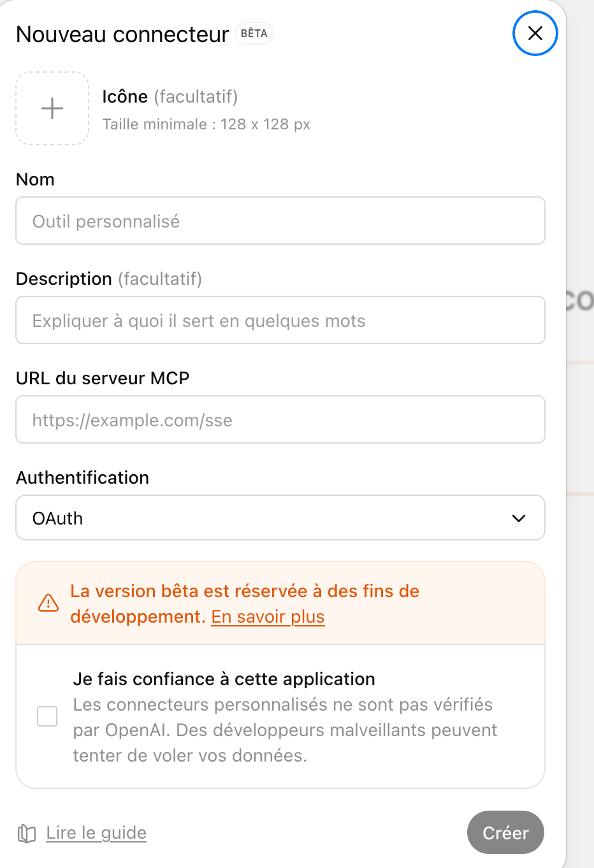The height and width of the screenshot is (868, 594).
Task: Click the Description text field
Action: coord(280,321)
